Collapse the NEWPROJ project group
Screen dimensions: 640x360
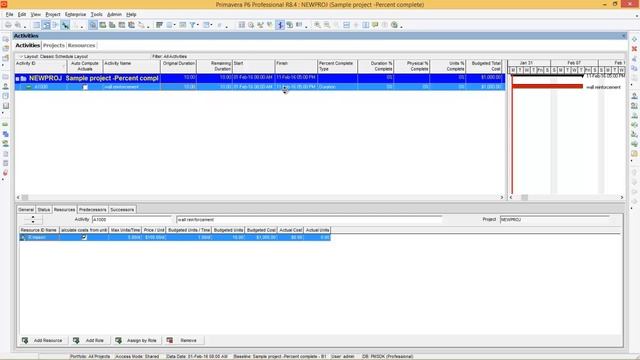click(18, 78)
